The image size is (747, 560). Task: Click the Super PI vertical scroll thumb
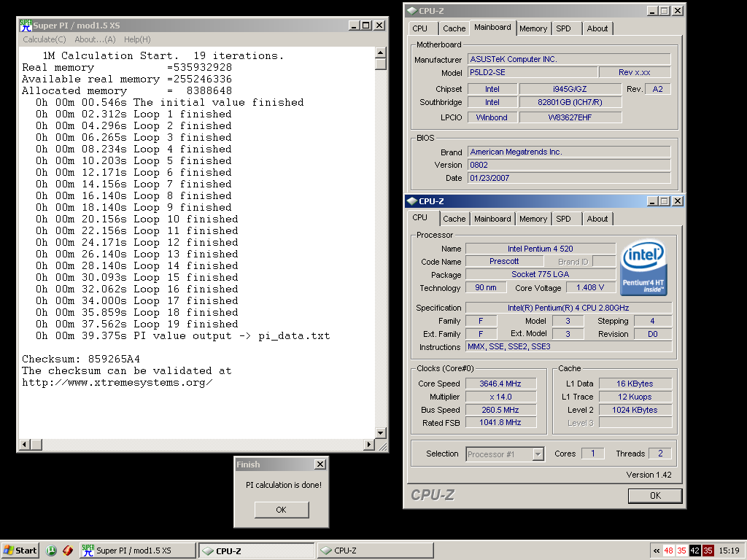point(381,64)
